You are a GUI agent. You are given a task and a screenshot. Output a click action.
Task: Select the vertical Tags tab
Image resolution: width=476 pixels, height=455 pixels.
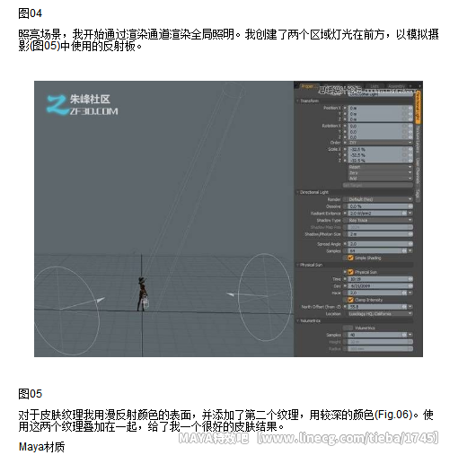click(x=418, y=194)
